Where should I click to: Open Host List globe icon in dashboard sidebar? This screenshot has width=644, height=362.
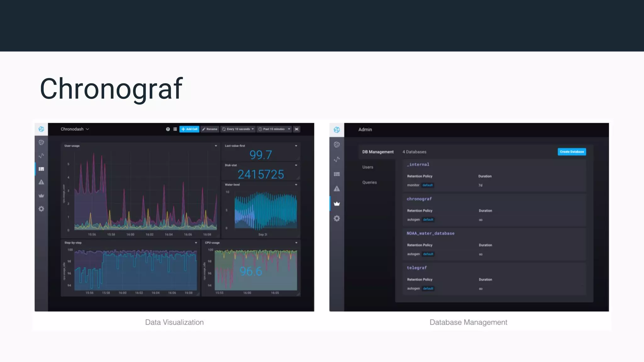tap(41, 142)
